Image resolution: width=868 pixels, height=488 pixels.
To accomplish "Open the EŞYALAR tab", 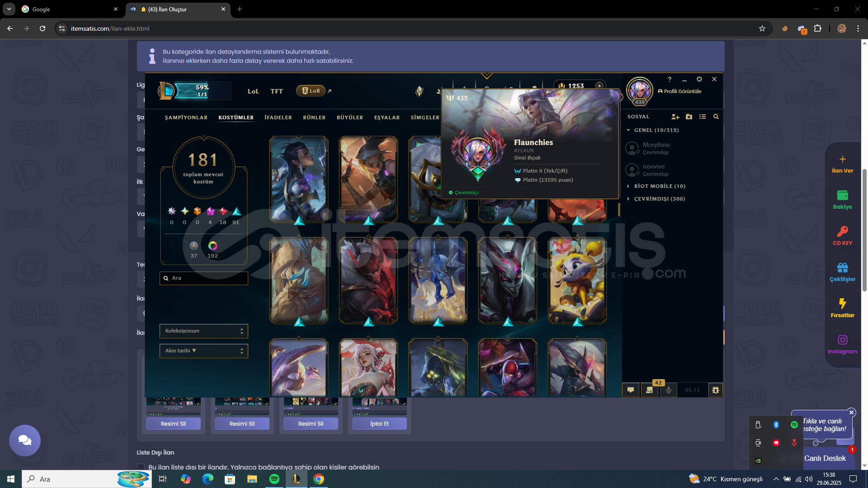I will [x=387, y=117].
